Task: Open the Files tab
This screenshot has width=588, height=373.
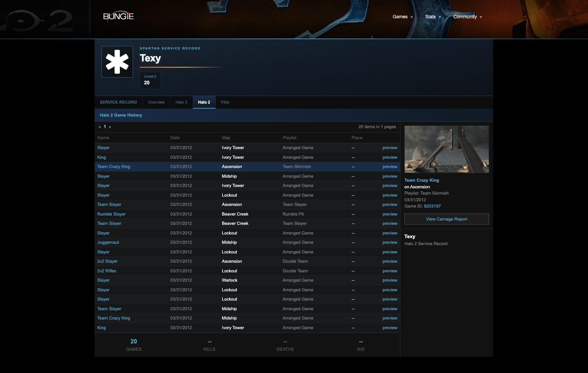Action: point(225,102)
